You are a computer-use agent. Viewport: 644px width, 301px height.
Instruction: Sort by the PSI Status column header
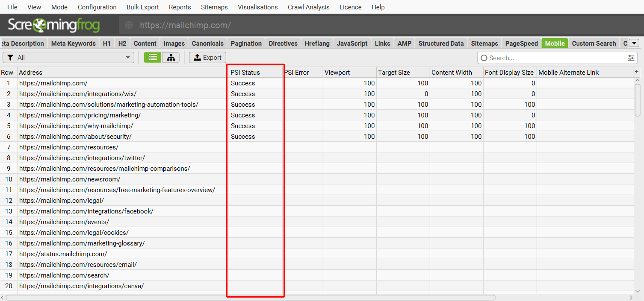coord(255,72)
